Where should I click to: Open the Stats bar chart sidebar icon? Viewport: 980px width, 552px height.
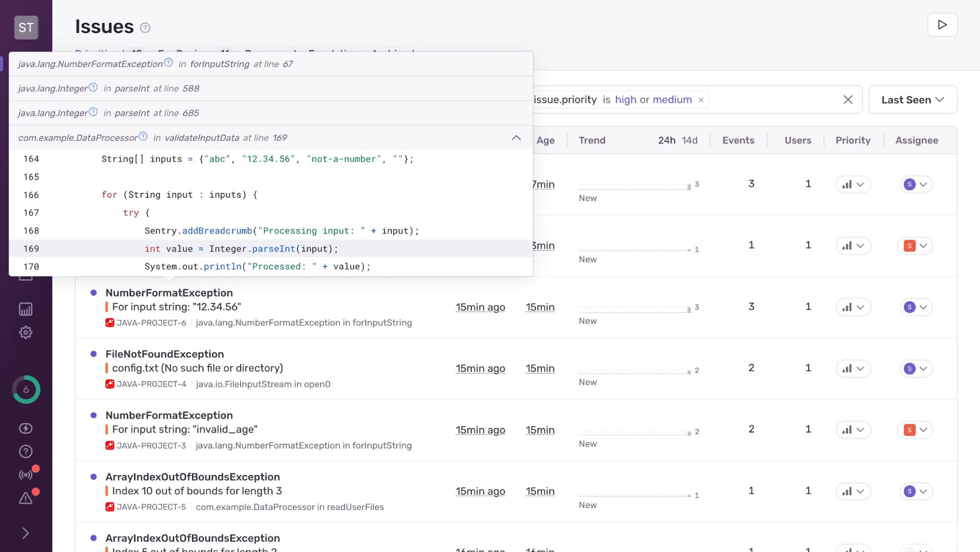[x=25, y=309]
